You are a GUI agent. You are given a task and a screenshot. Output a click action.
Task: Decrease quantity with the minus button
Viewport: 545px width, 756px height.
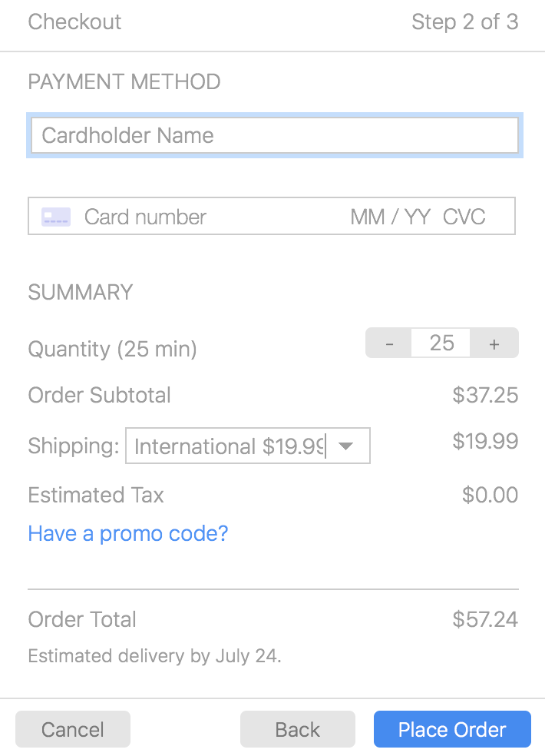[389, 343]
